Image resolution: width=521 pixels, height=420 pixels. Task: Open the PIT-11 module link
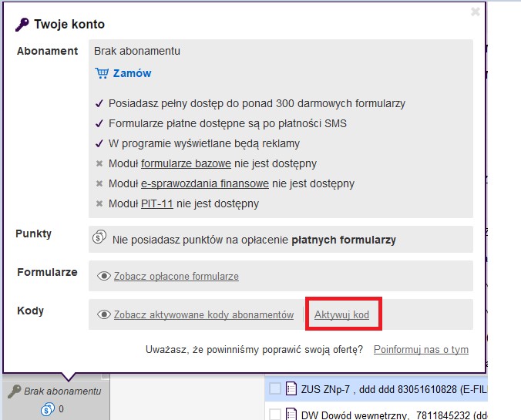[x=157, y=203]
